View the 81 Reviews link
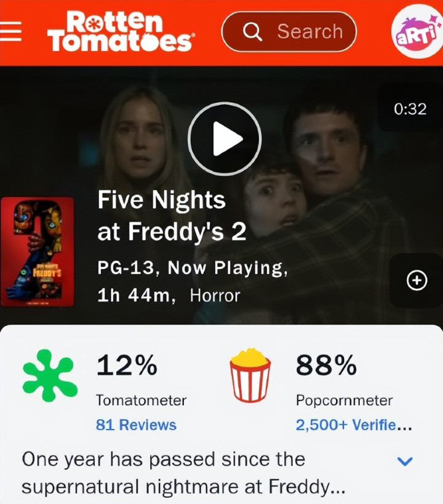This screenshot has height=504, width=443. point(136,425)
